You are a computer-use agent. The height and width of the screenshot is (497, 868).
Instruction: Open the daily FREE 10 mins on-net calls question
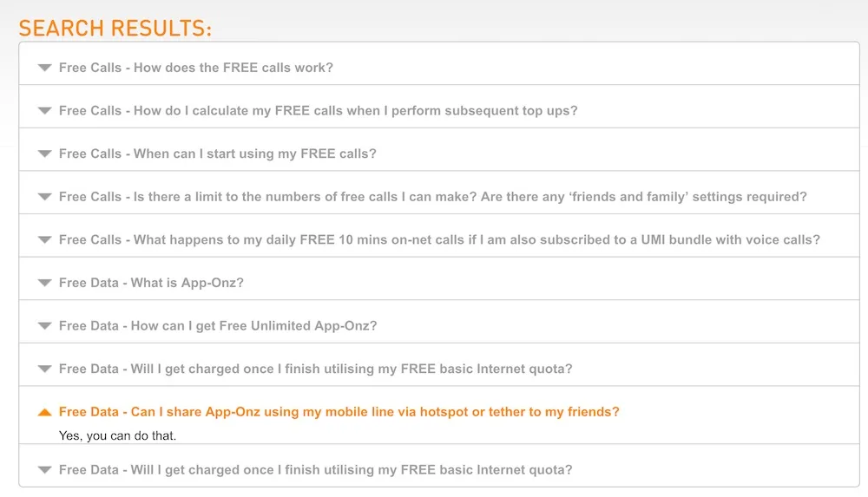pyautogui.click(x=439, y=239)
